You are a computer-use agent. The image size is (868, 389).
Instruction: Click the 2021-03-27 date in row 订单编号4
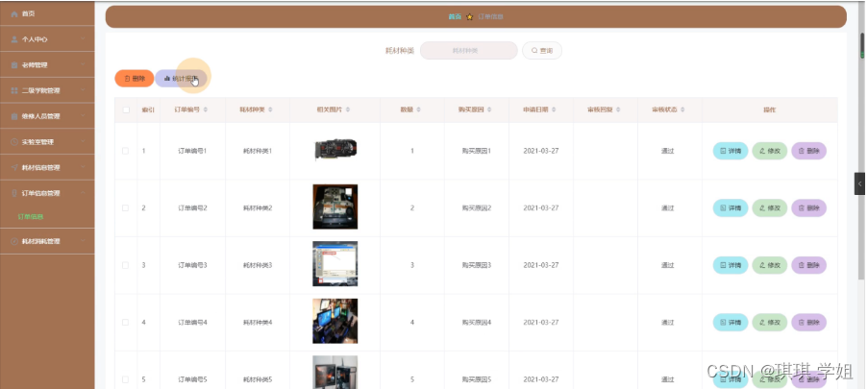click(x=541, y=322)
